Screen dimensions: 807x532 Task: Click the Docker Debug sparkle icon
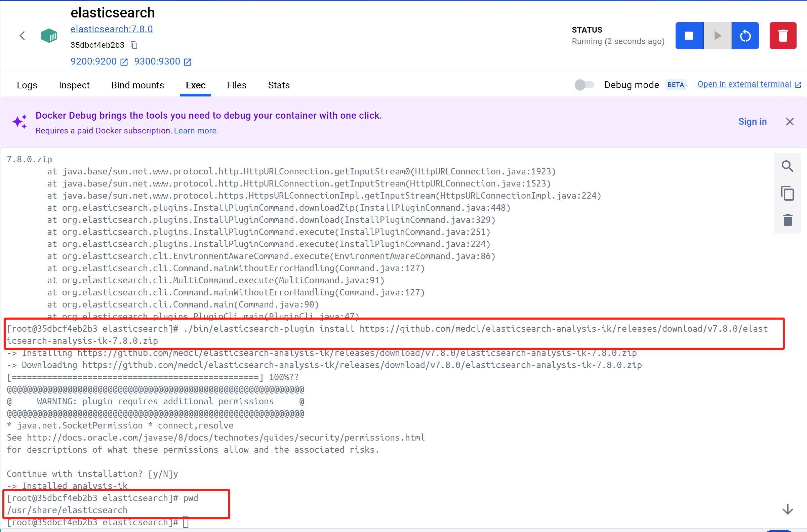pyautogui.click(x=20, y=122)
